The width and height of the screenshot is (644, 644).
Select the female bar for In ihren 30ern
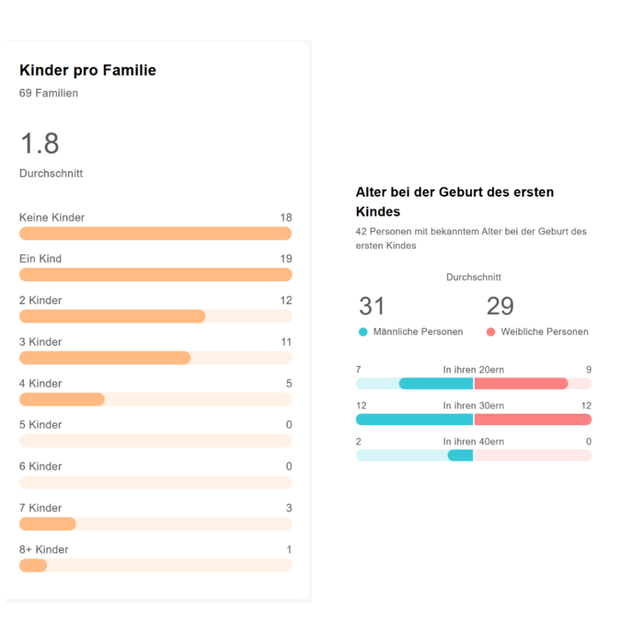(x=533, y=419)
